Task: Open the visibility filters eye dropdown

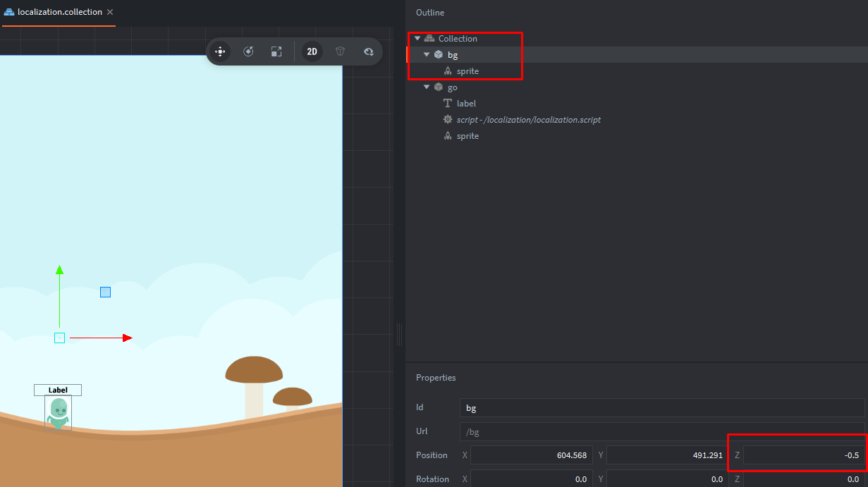Action: [368, 51]
